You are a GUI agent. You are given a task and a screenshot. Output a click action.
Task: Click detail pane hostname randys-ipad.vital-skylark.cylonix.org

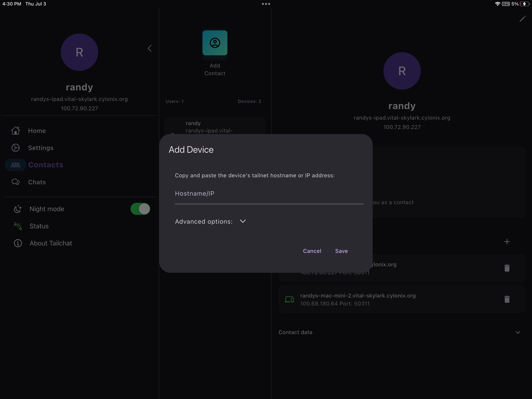[x=402, y=118]
